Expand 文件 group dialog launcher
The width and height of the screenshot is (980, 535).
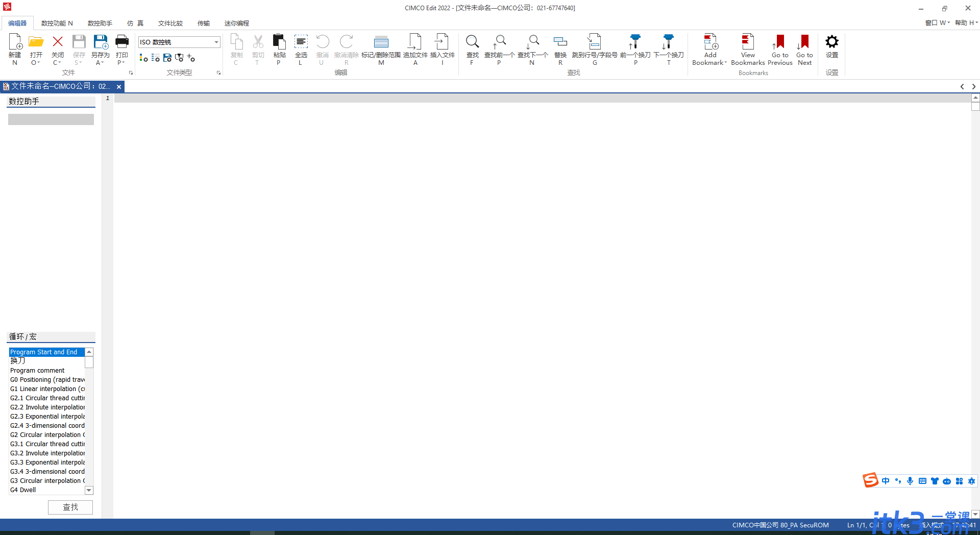131,73
